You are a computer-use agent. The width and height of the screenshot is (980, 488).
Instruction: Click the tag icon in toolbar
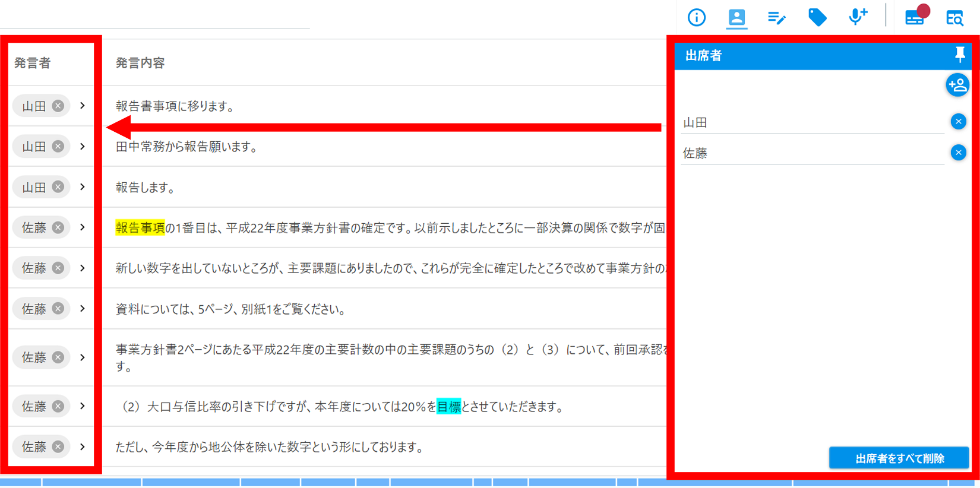pyautogui.click(x=817, y=18)
